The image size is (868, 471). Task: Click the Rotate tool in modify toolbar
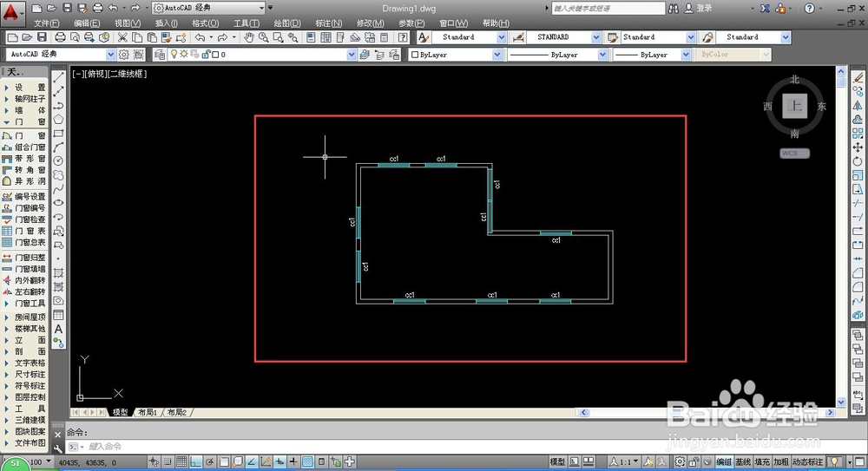click(858, 161)
